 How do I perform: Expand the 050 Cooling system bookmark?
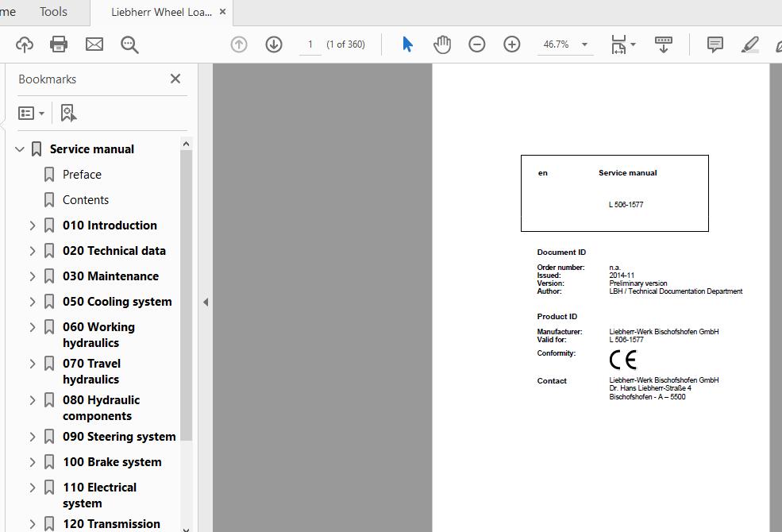(33, 302)
